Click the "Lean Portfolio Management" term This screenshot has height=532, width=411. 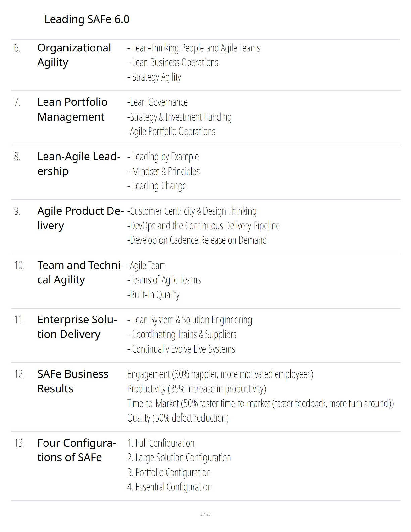(x=72, y=109)
